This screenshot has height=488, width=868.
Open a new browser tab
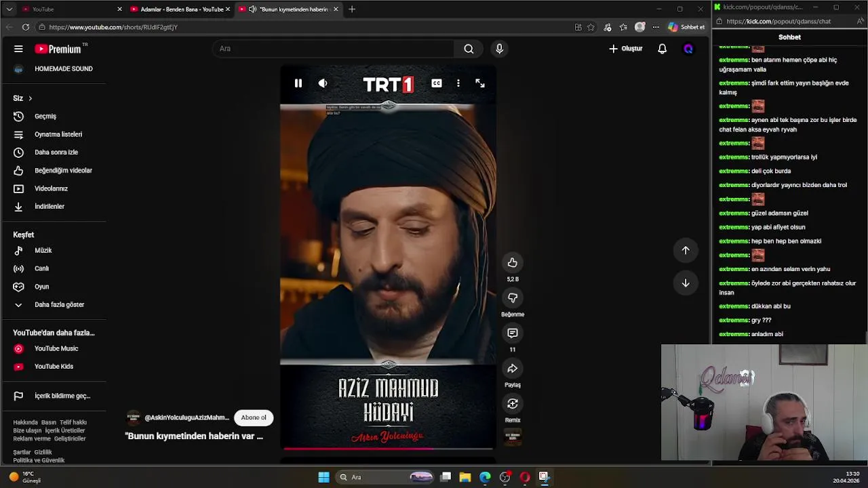tap(351, 9)
